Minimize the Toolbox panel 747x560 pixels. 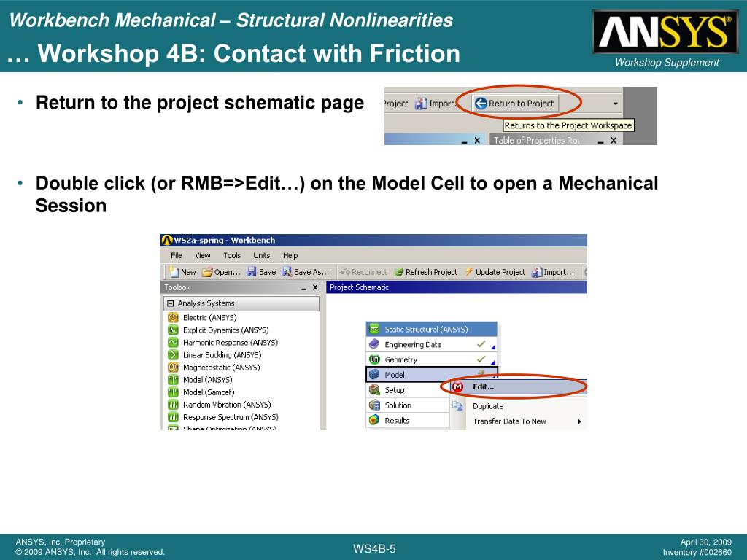(x=304, y=287)
